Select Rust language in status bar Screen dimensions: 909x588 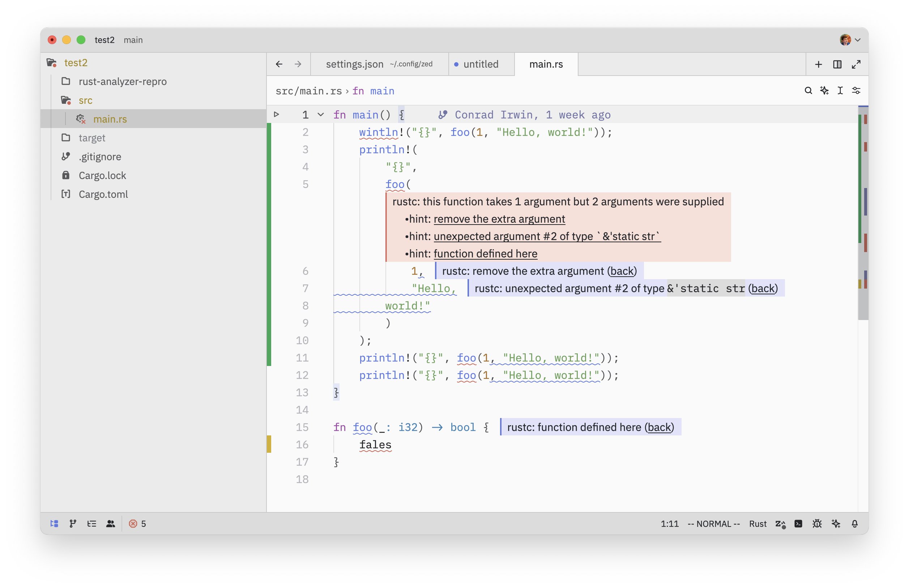(757, 524)
